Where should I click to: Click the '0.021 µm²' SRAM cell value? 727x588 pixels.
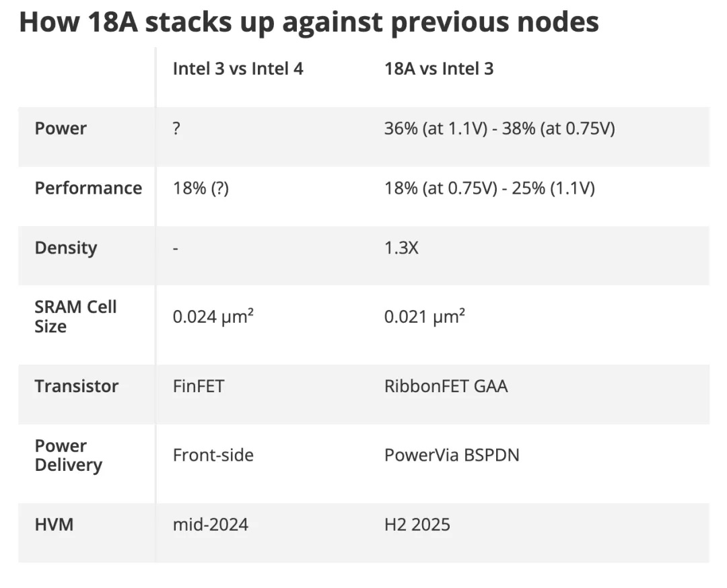pos(425,316)
